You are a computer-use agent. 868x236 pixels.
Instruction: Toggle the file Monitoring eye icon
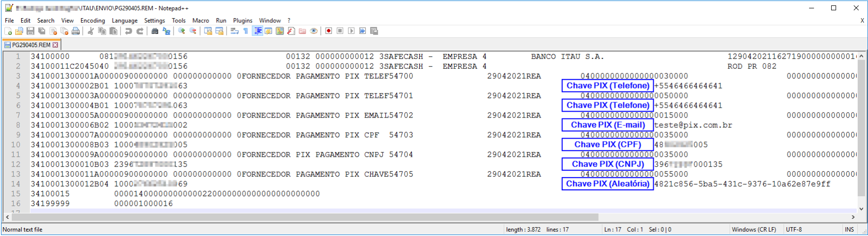314,31
